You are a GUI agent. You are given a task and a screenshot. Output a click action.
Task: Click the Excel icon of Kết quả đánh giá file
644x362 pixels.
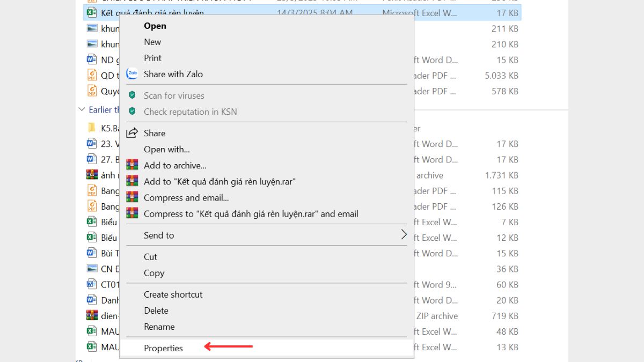tap(92, 12)
